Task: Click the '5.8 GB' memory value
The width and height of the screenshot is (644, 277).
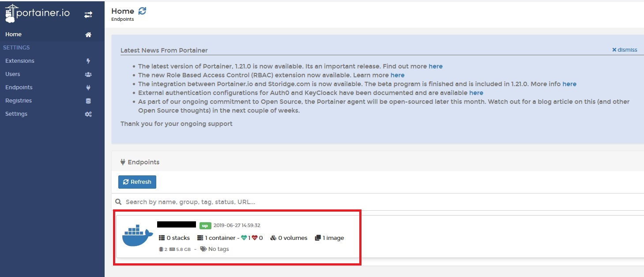Action: (184, 250)
